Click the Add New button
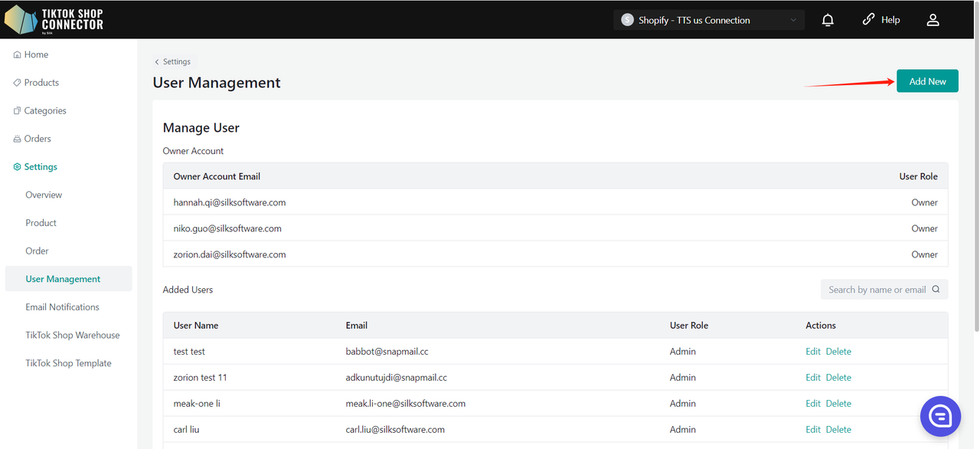Viewport: 980px width, 449px height. point(927,81)
